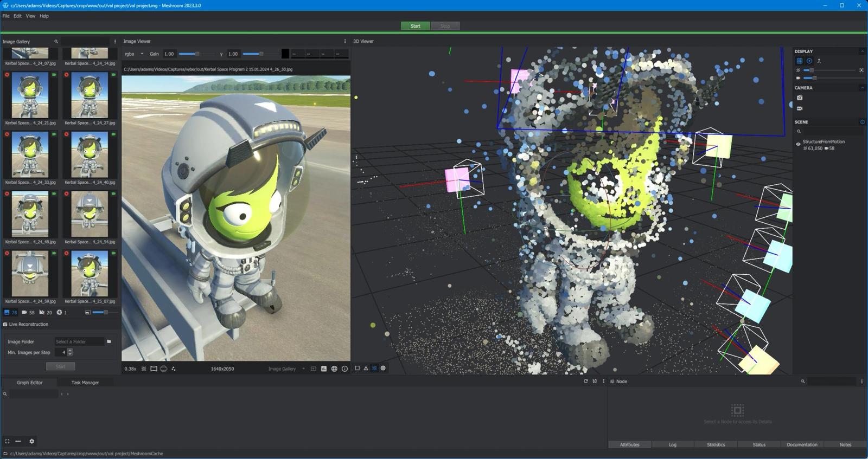Collapse the CAMERA section
The height and width of the screenshot is (459, 868).
(862, 88)
